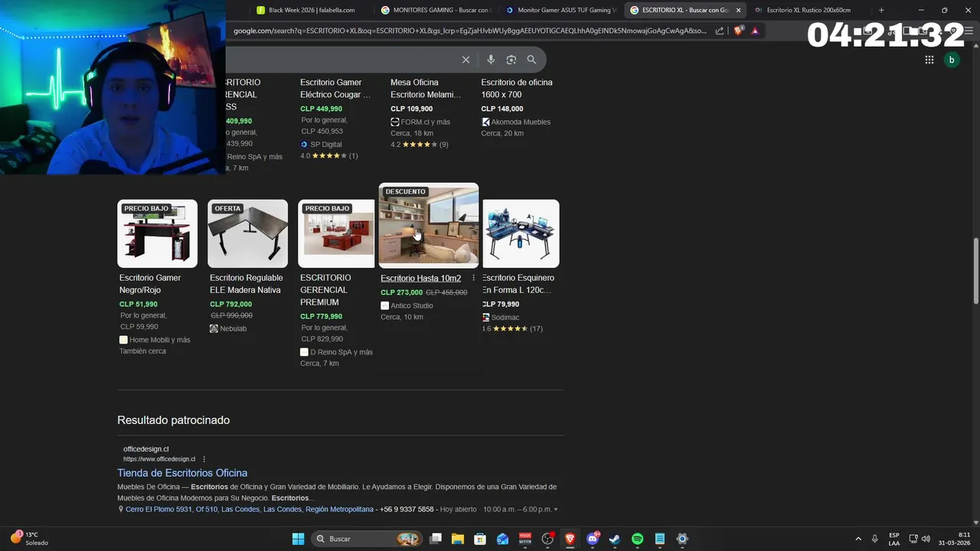The width and height of the screenshot is (980, 551).
Task: Open the Google apps grid
Action: click(929, 60)
